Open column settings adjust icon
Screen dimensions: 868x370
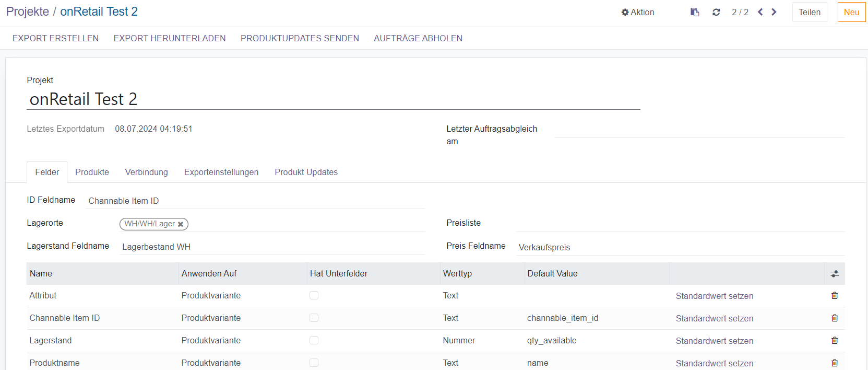[835, 274]
